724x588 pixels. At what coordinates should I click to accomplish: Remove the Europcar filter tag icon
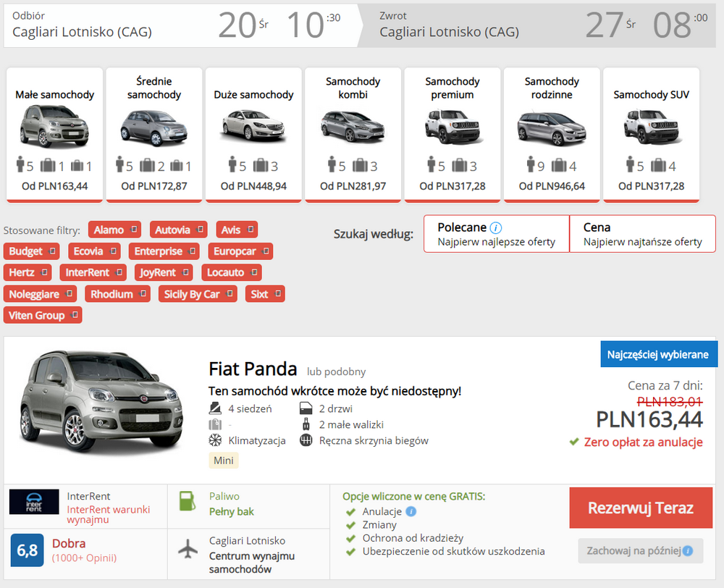point(266,251)
